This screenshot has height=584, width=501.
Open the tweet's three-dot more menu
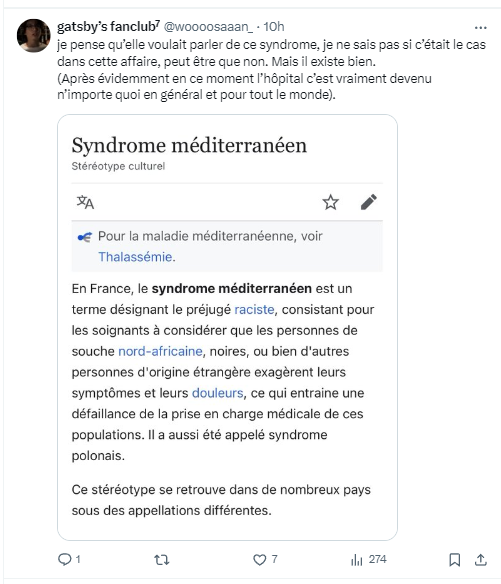point(481,28)
